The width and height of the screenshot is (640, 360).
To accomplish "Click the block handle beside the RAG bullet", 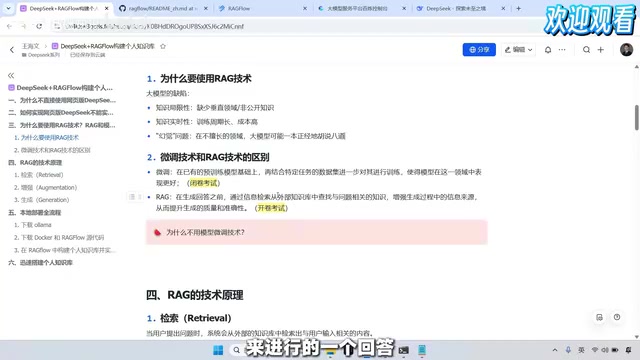I will 135,197.
